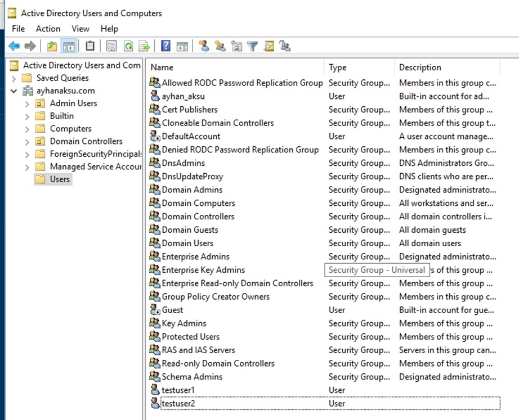Expand the Managed Service Accounts container
Viewport: 519px width, 420px height.
click(x=27, y=168)
